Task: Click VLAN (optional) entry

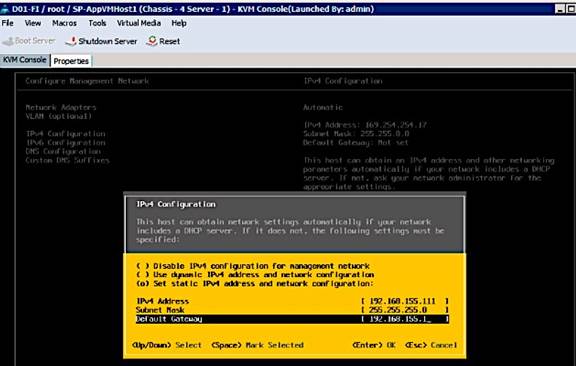Action: click(x=59, y=116)
